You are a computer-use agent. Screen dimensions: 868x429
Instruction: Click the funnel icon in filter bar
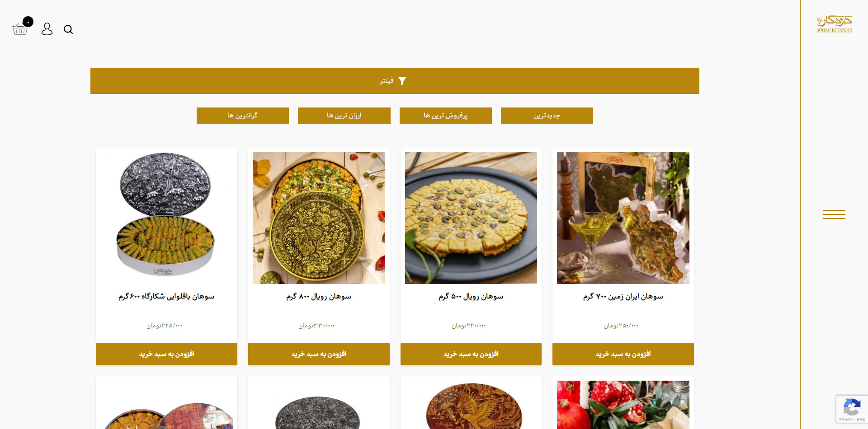402,81
